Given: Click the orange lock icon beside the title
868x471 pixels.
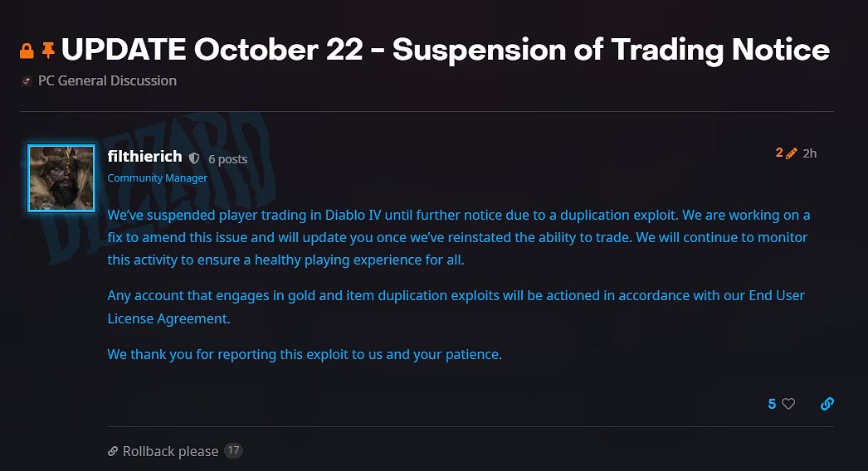Looking at the screenshot, I should click(27, 51).
